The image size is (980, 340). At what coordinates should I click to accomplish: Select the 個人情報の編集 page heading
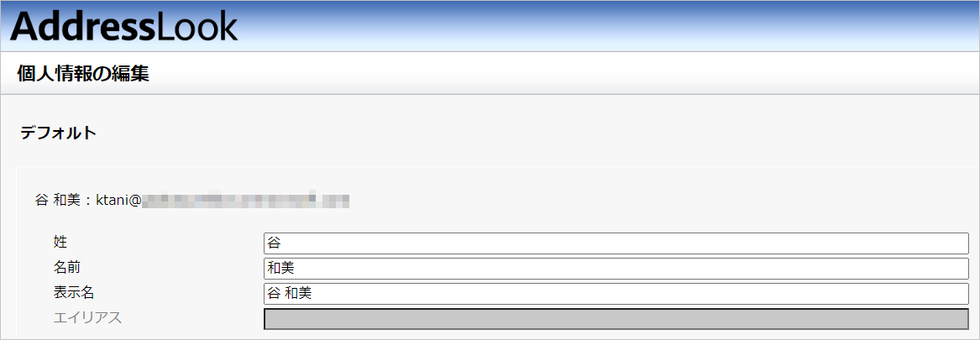83,73
